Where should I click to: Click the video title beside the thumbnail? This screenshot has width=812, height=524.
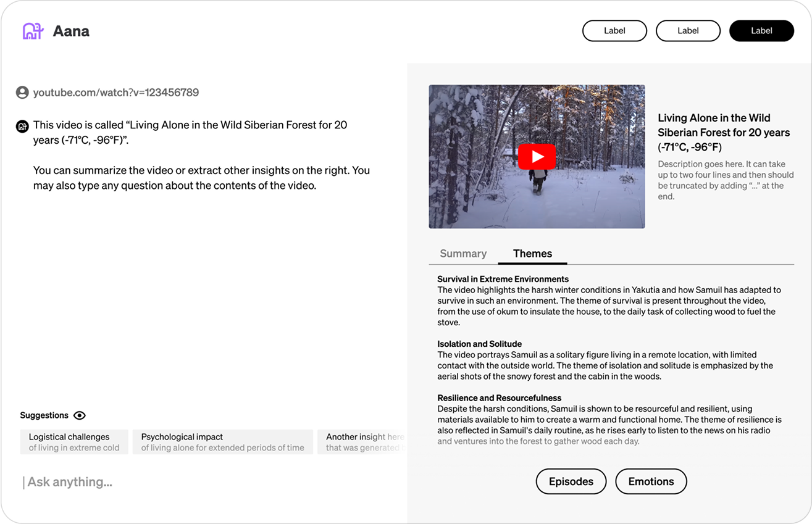click(x=724, y=133)
